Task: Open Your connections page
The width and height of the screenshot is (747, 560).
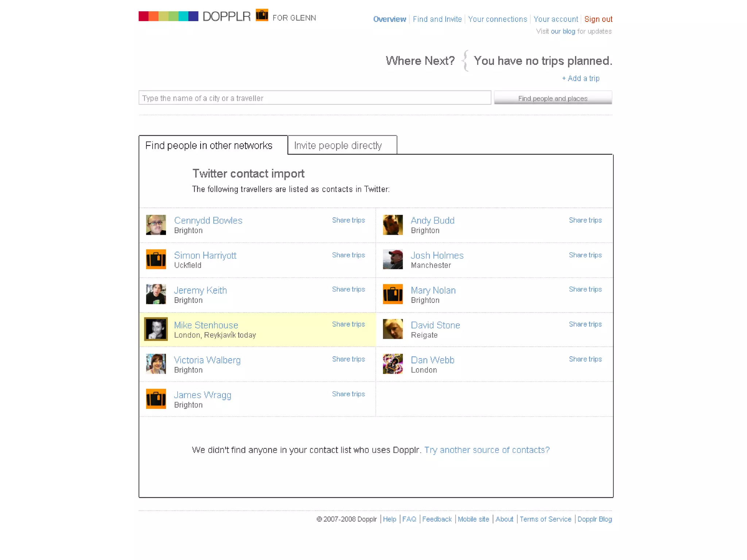Action: [498, 19]
